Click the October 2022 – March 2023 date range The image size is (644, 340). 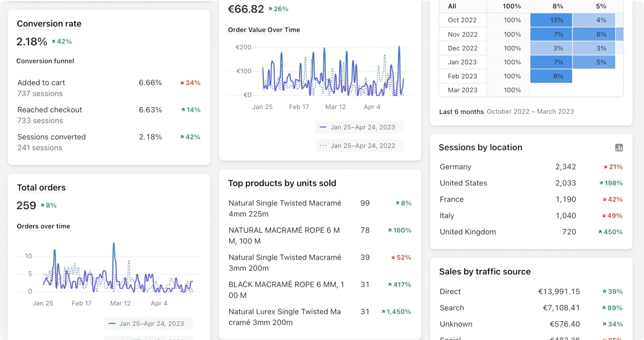(x=530, y=111)
